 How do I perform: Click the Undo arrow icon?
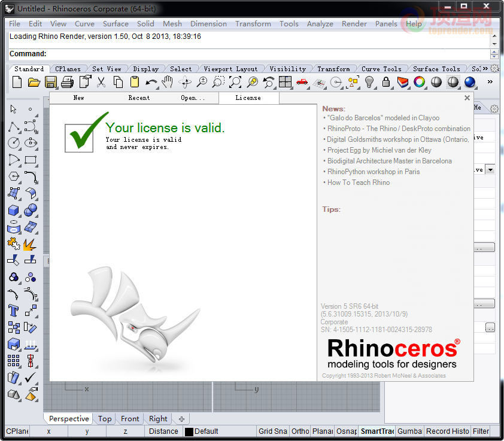pyautogui.click(x=151, y=83)
